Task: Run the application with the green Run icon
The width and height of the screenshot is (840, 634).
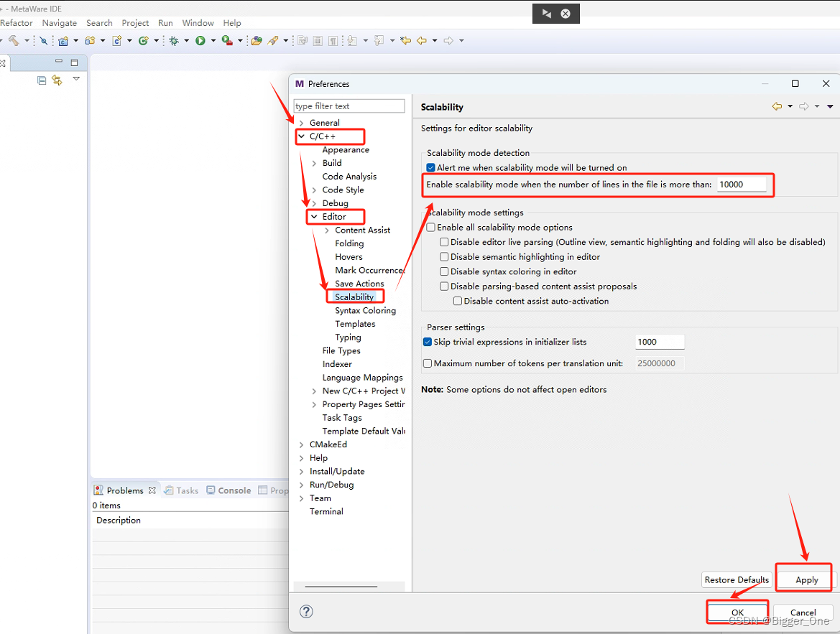Action: (x=200, y=41)
